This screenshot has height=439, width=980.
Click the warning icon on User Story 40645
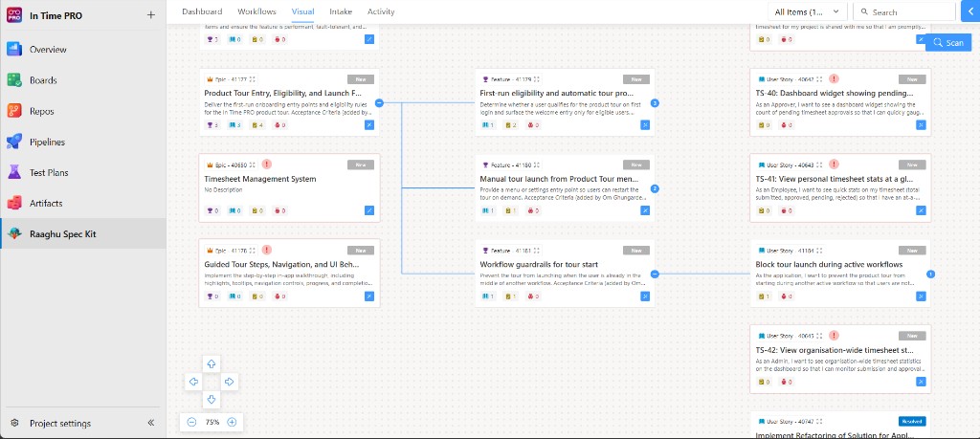pos(834,336)
